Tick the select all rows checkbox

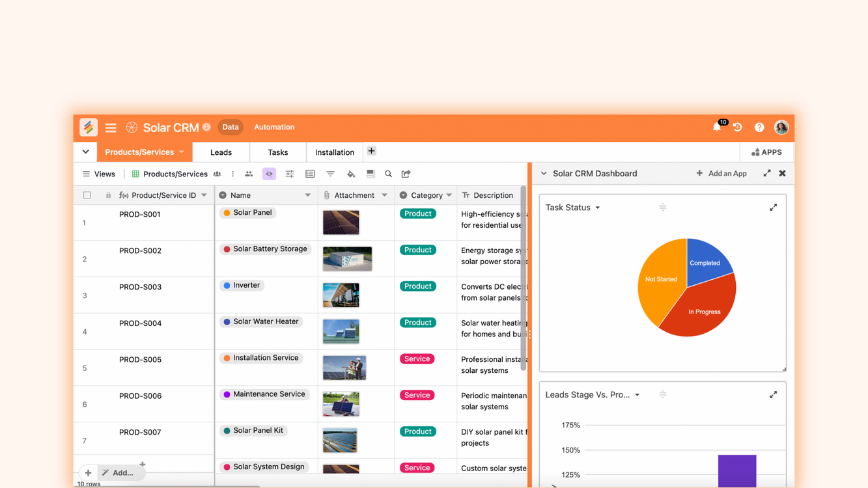click(x=87, y=195)
